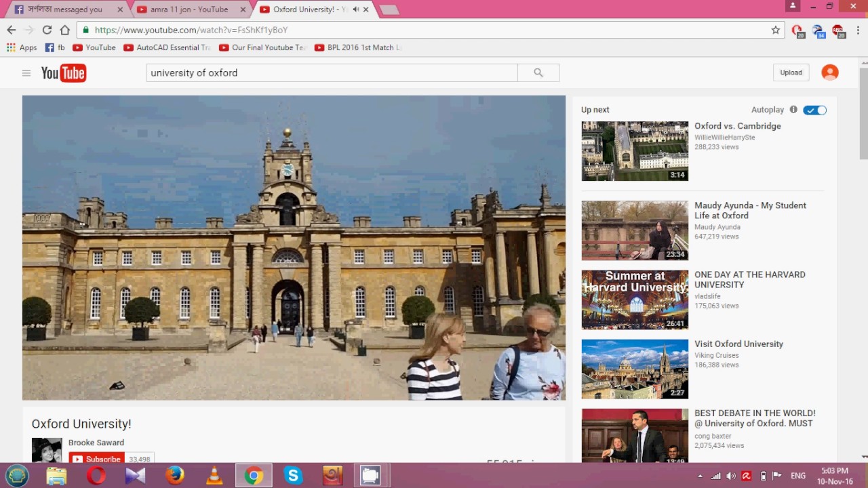
Task: Focus the YouTube search box
Action: 332,73
